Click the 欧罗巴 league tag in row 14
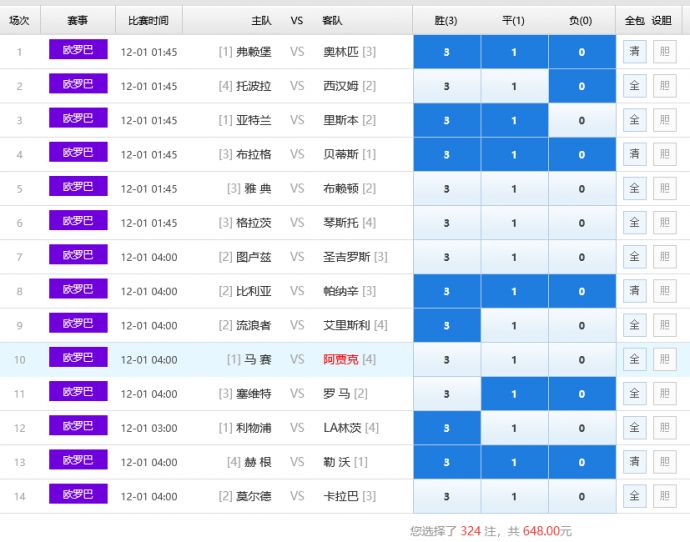 coord(78,494)
